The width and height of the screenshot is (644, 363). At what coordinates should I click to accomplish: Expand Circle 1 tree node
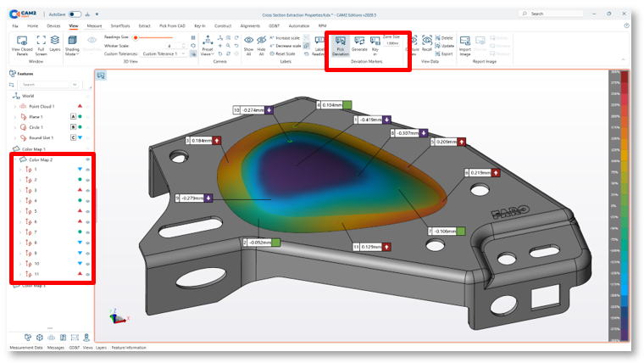pos(15,127)
